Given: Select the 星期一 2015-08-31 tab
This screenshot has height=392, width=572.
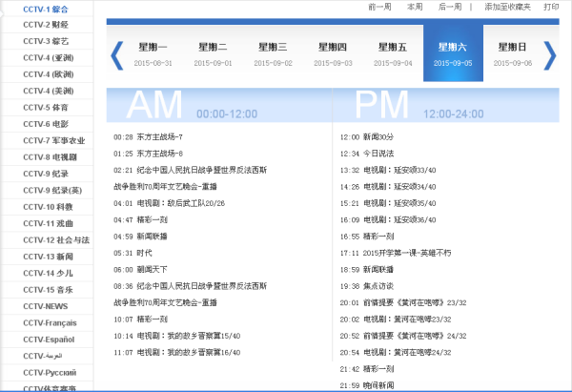Looking at the screenshot, I should click(153, 54).
